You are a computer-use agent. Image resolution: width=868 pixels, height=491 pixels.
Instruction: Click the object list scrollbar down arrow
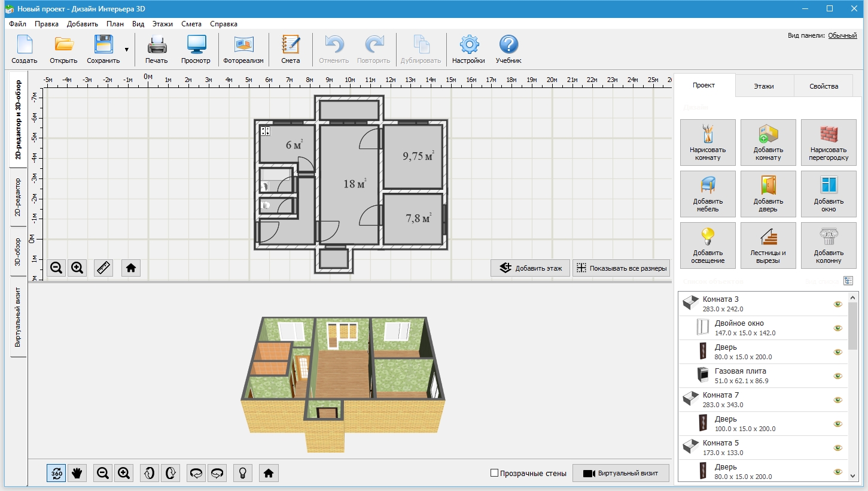852,475
